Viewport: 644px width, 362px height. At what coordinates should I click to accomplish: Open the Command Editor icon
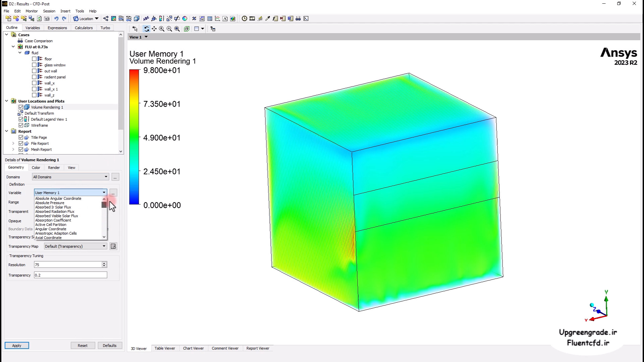coord(306,18)
